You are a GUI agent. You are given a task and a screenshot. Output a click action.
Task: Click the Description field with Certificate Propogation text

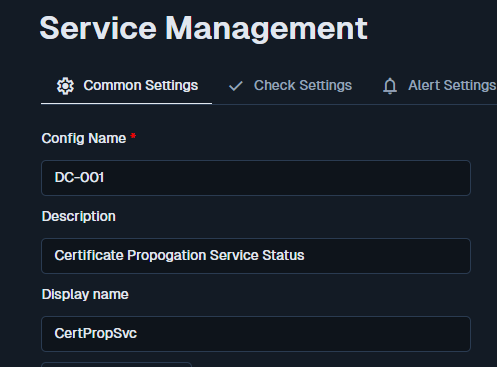pos(256,256)
